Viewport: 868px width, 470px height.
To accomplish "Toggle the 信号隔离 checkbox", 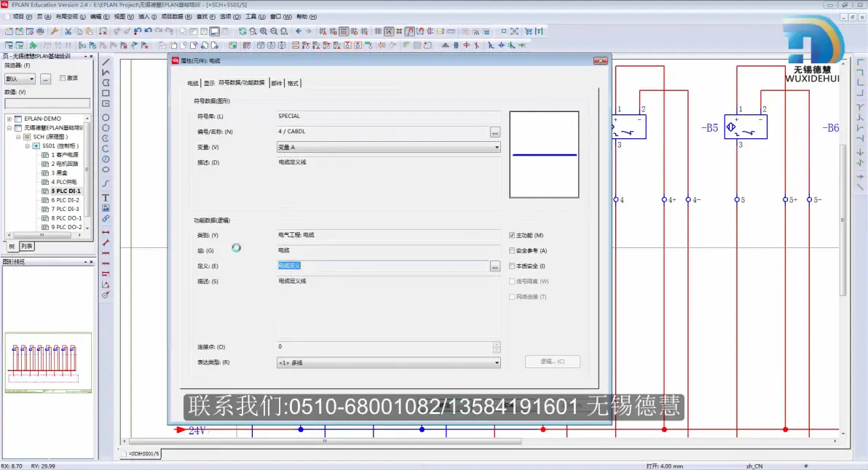I will (512, 282).
